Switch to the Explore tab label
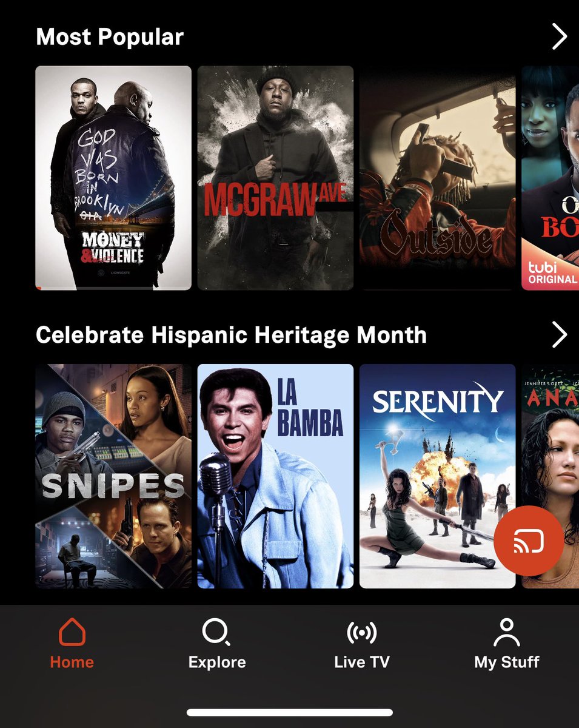This screenshot has width=579, height=728. click(x=217, y=662)
